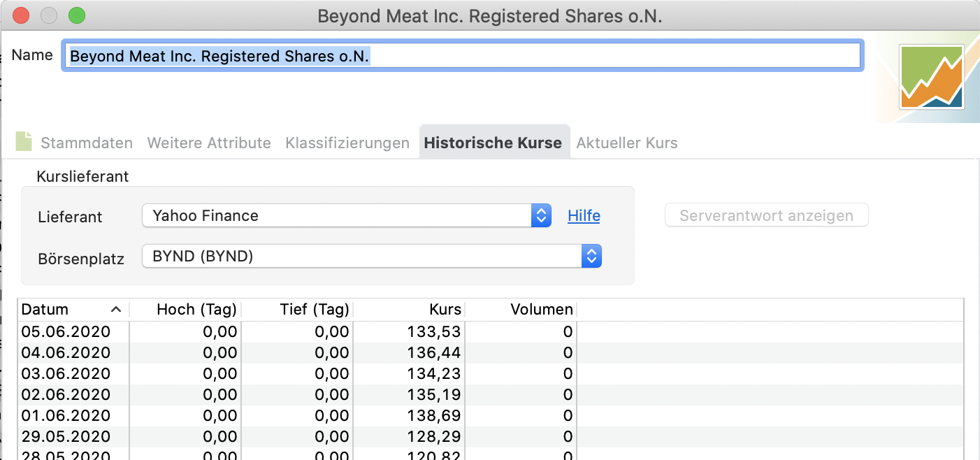Sort by the Hoch (Tag) column

196,310
